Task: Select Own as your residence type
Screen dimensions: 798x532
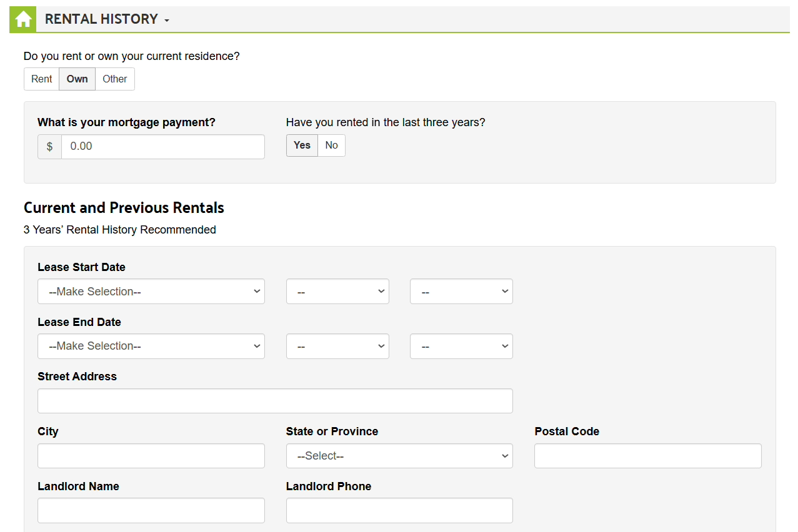Action: point(77,79)
